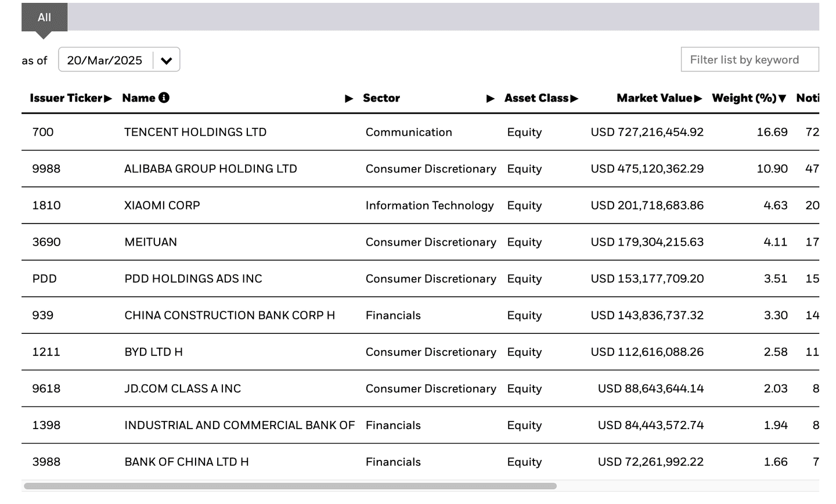Select the 20/Mar/2025 date combo box

click(105, 60)
